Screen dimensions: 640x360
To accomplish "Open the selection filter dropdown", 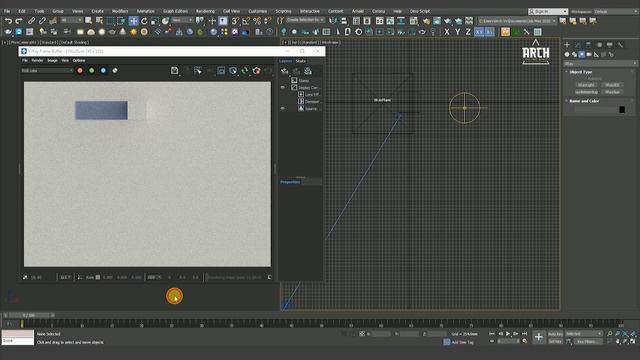I will (71, 20).
